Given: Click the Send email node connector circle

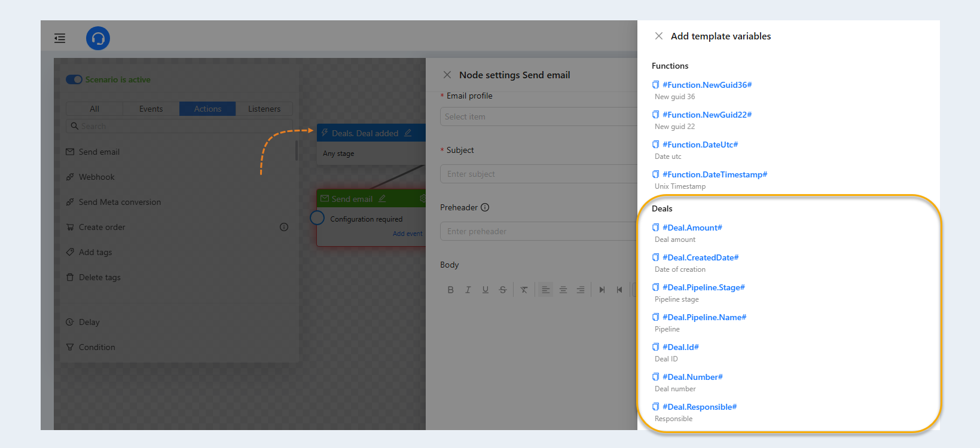Looking at the screenshot, I should (317, 218).
